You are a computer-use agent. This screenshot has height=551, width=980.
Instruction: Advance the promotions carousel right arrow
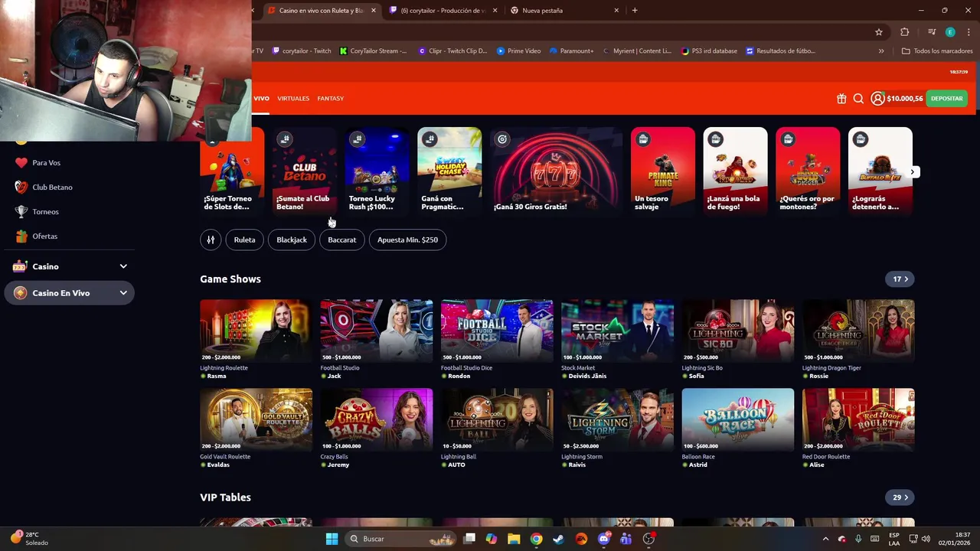coord(913,172)
